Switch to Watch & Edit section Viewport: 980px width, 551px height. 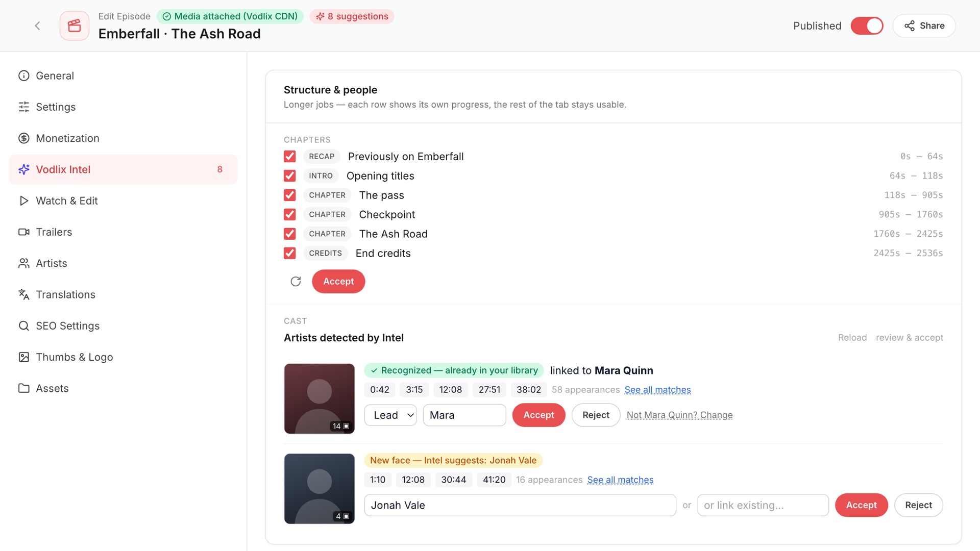click(x=123, y=201)
